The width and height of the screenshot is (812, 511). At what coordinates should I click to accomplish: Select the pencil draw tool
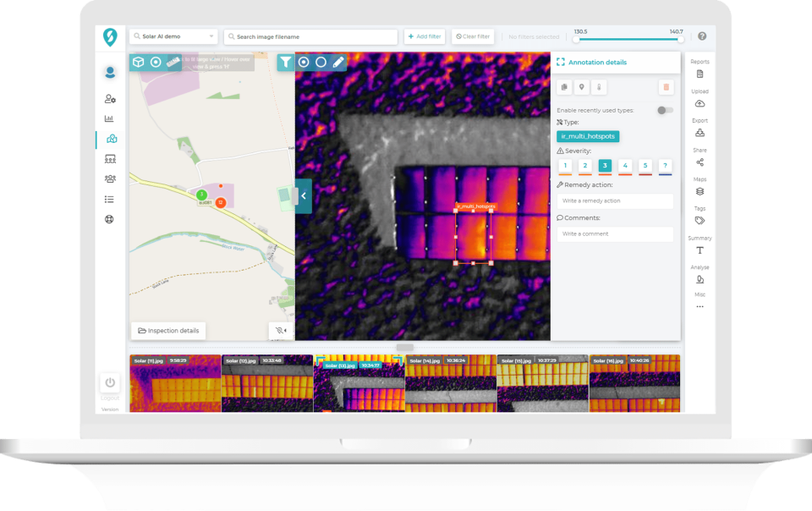(x=338, y=62)
